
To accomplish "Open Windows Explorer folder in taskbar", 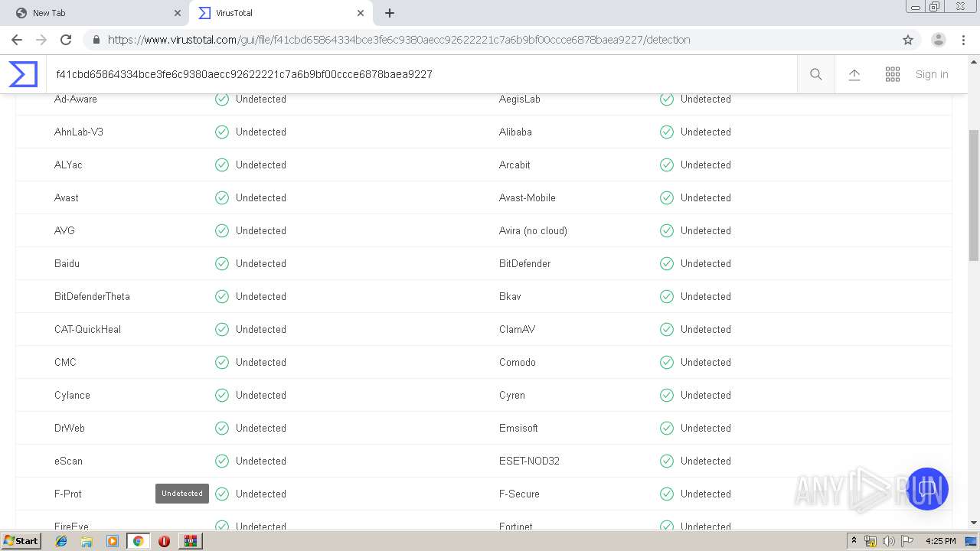I will coord(87,541).
